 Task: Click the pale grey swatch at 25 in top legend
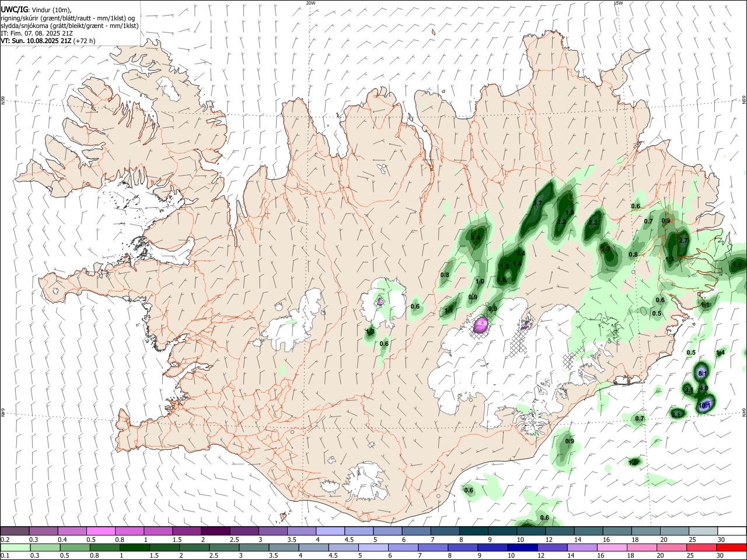click(x=703, y=531)
